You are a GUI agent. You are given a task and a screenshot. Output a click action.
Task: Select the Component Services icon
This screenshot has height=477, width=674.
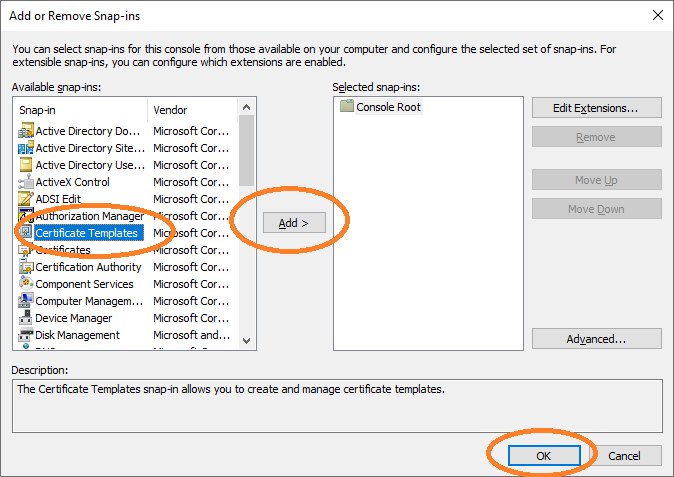click(x=26, y=284)
